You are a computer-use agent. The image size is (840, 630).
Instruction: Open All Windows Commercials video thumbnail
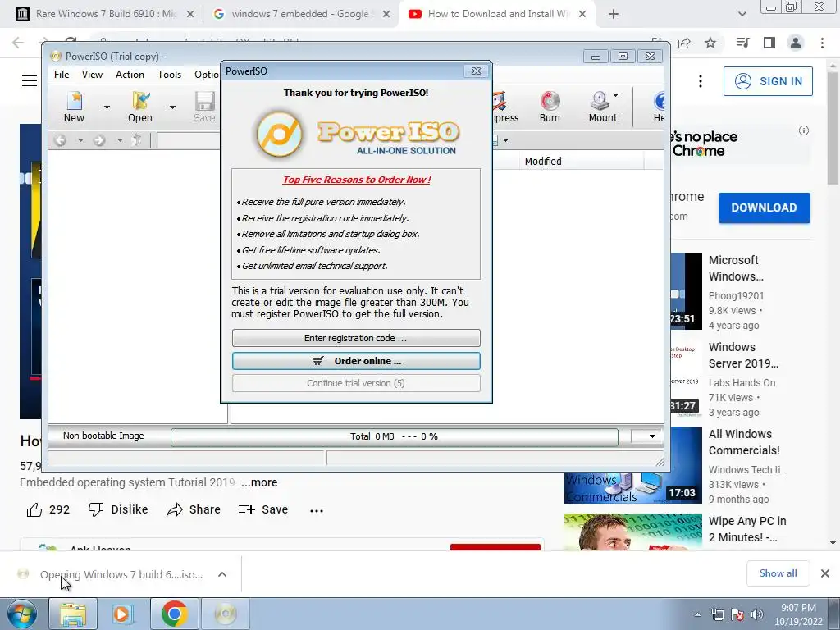click(632, 465)
